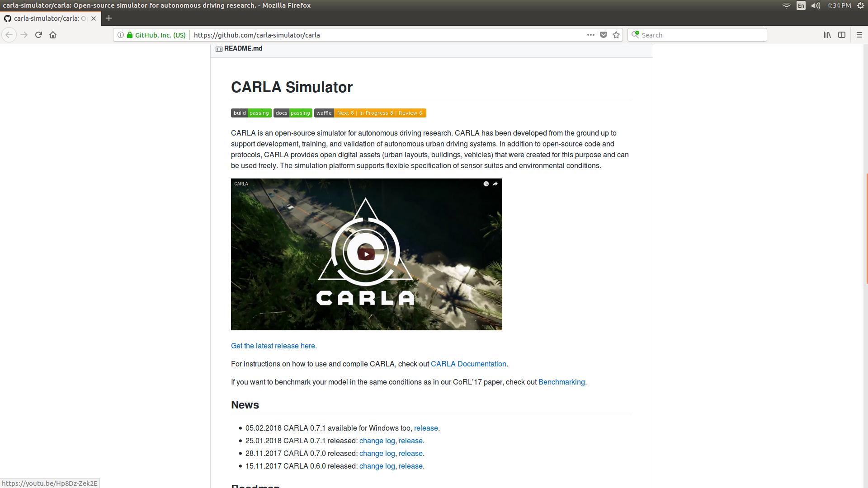868x488 pixels.
Task: Open change log for CARLA 0.6.0
Action: coord(377,466)
